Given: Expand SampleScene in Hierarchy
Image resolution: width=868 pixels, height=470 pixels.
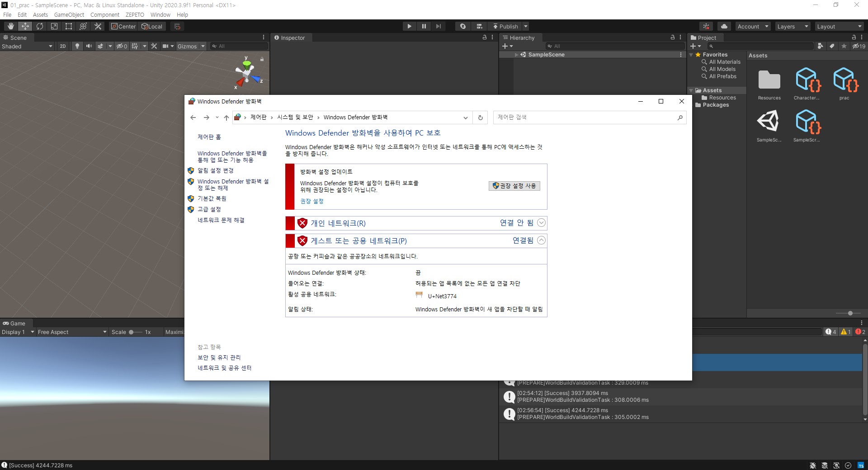Looking at the screenshot, I should pyautogui.click(x=516, y=55).
